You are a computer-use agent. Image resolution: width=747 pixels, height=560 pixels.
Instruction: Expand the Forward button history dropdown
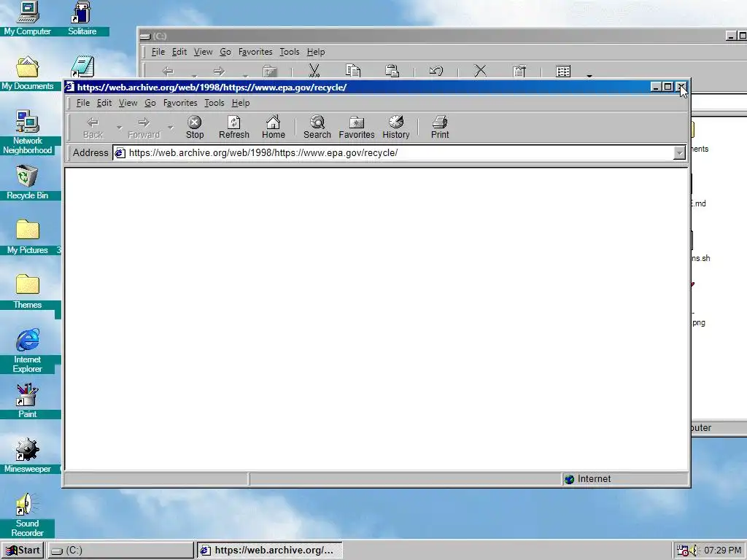170,128
